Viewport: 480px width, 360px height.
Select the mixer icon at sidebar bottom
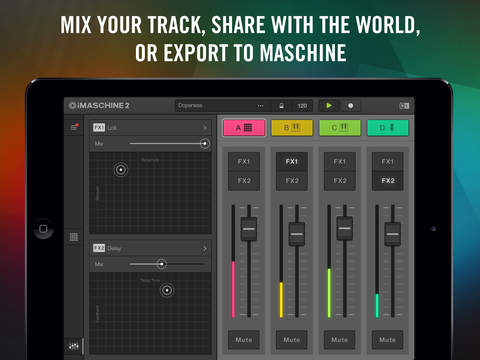point(74,347)
